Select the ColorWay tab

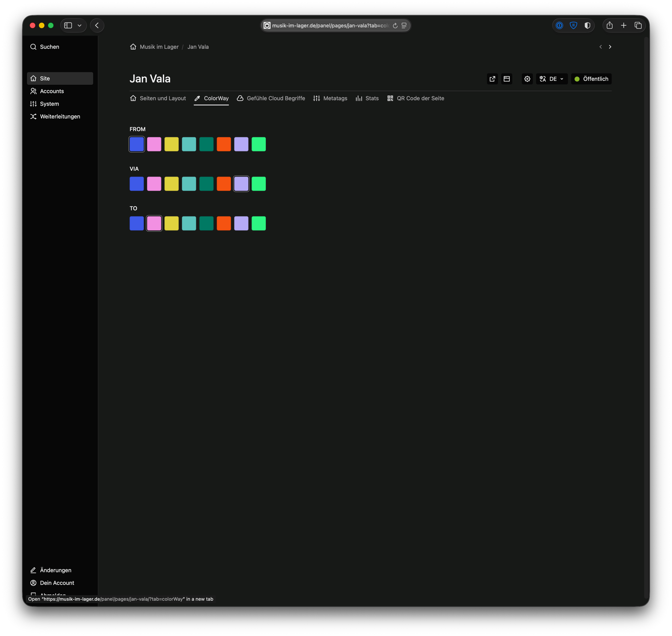pyautogui.click(x=211, y=98)
